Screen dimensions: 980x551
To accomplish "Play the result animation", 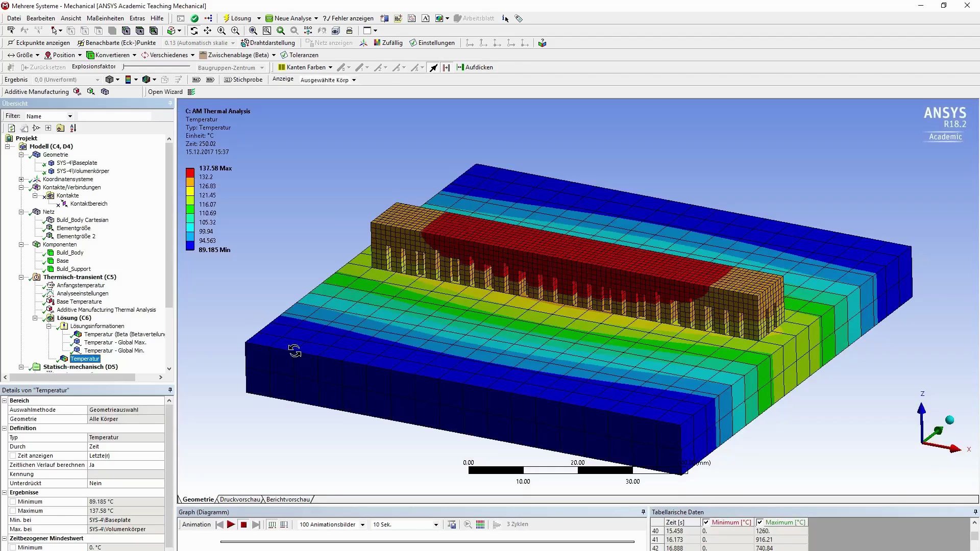I will [231, 524].
